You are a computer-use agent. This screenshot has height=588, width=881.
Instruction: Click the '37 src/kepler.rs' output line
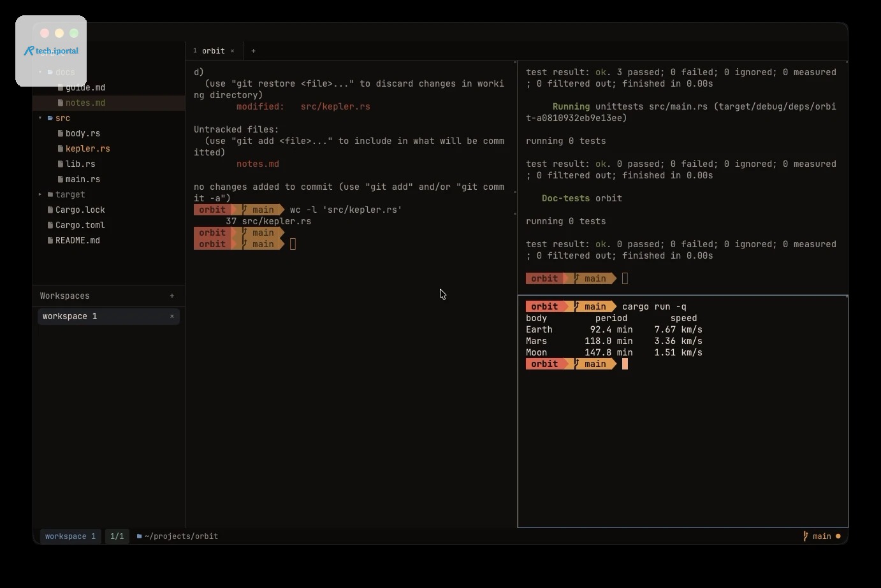coord(268,221)
